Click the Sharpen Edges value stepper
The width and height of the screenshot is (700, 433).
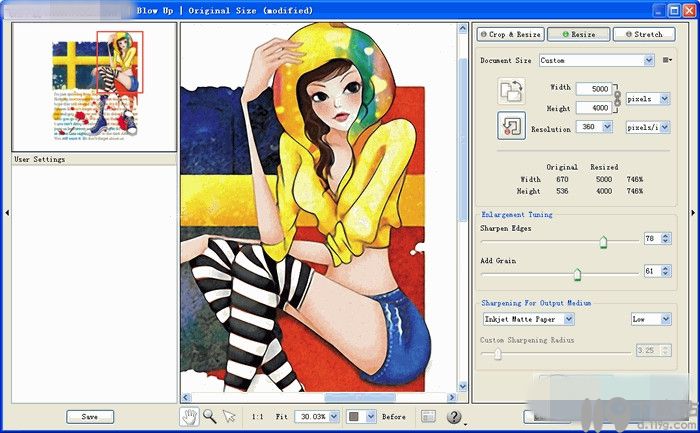pyautogui.click(x=666, y=238)
